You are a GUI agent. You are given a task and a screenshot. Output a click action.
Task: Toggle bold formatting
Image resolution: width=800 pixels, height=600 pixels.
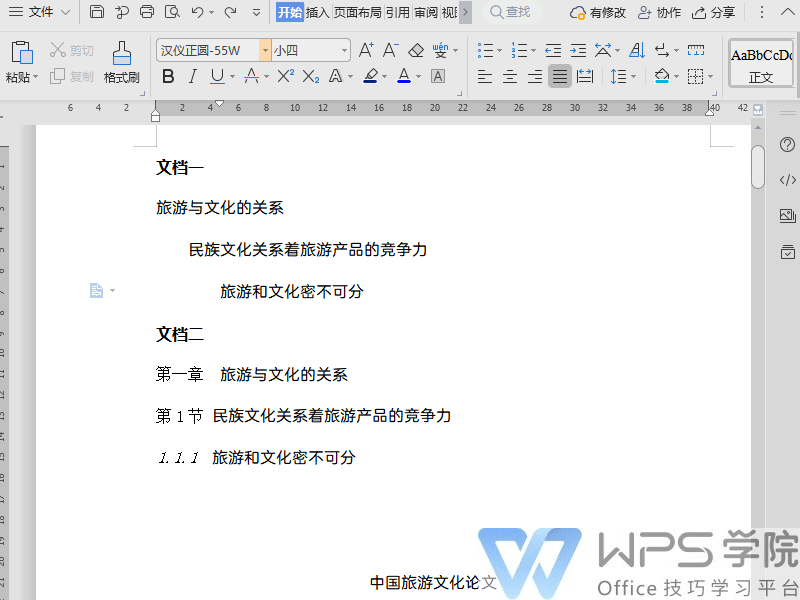(168, 76)
